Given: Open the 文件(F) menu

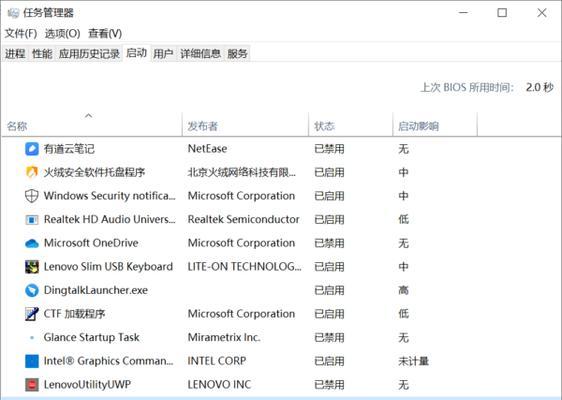Looking at the screenshot, I should (x=21, y=34).
